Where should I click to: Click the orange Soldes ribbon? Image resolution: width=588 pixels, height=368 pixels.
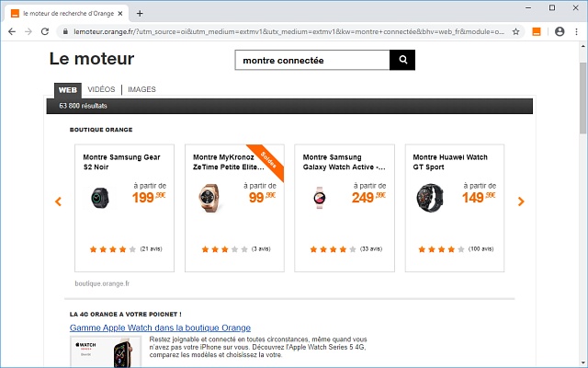[x=269, y=160]
